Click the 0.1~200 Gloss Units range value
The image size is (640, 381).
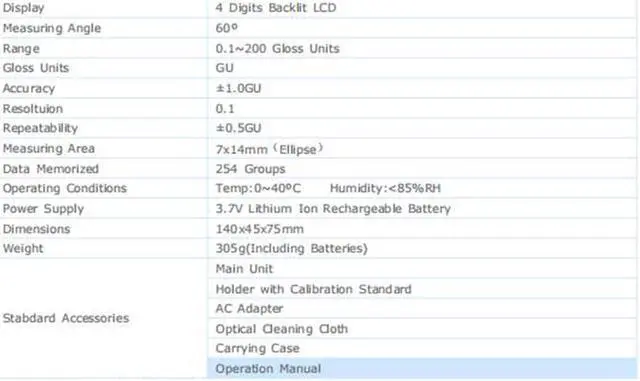[278, 49]
